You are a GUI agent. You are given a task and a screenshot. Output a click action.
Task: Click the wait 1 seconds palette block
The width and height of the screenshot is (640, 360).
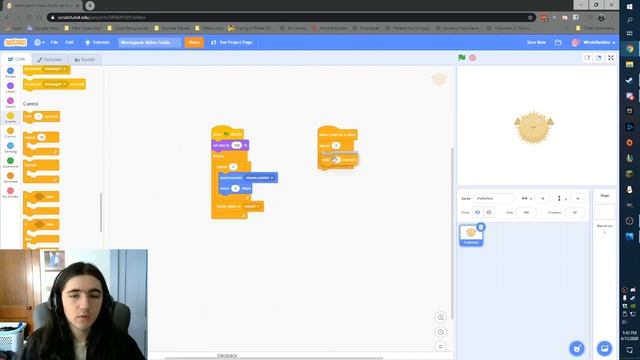(41, 117)
